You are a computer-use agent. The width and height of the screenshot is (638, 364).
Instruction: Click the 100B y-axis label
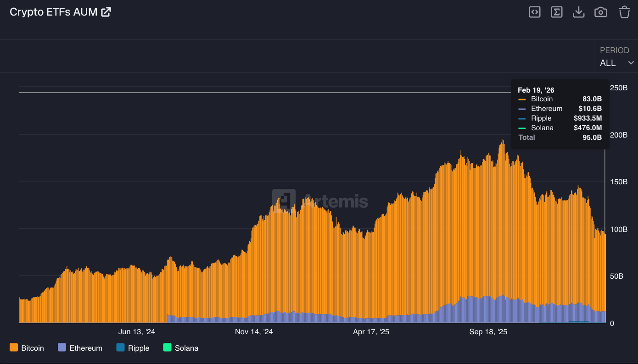coord(618,229)
